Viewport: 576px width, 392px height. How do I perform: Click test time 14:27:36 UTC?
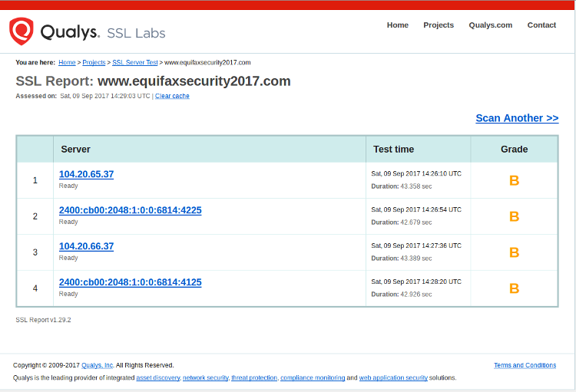[x=416, y=245]
